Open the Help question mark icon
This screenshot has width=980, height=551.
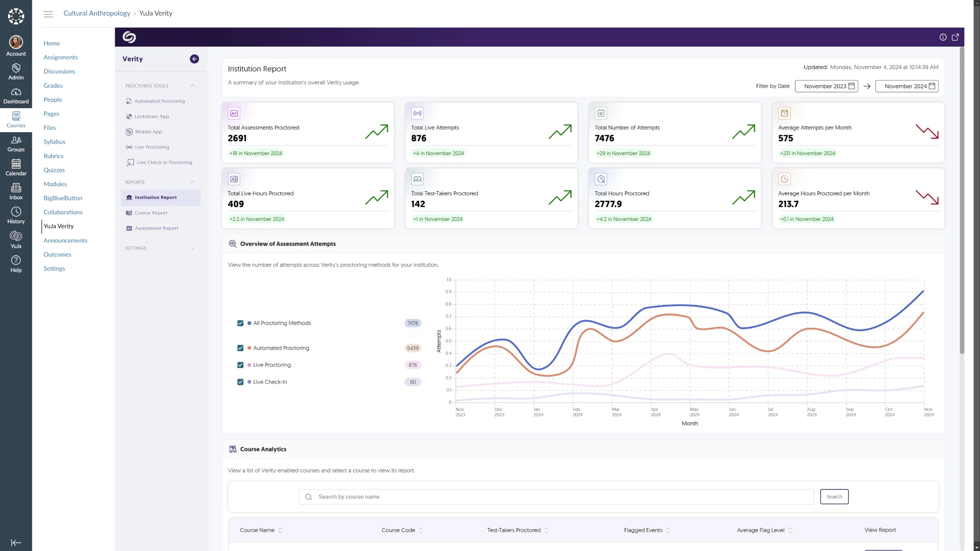coord(16,264)
